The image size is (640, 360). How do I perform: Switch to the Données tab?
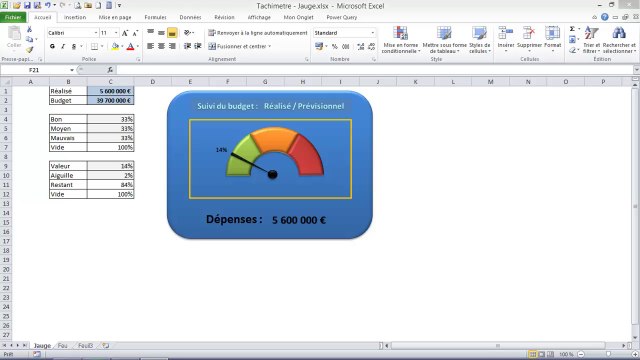(190, 17)
